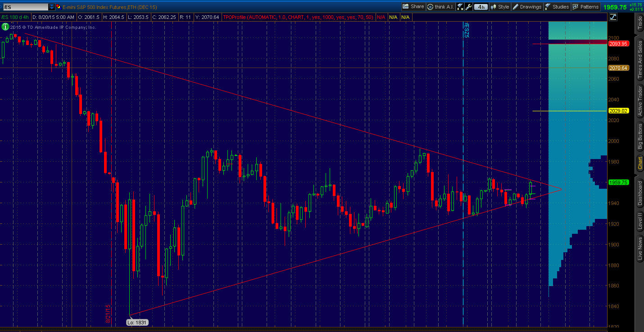Click the studies flask with arrows icon
644x332 pixels.
coord(460,7)
